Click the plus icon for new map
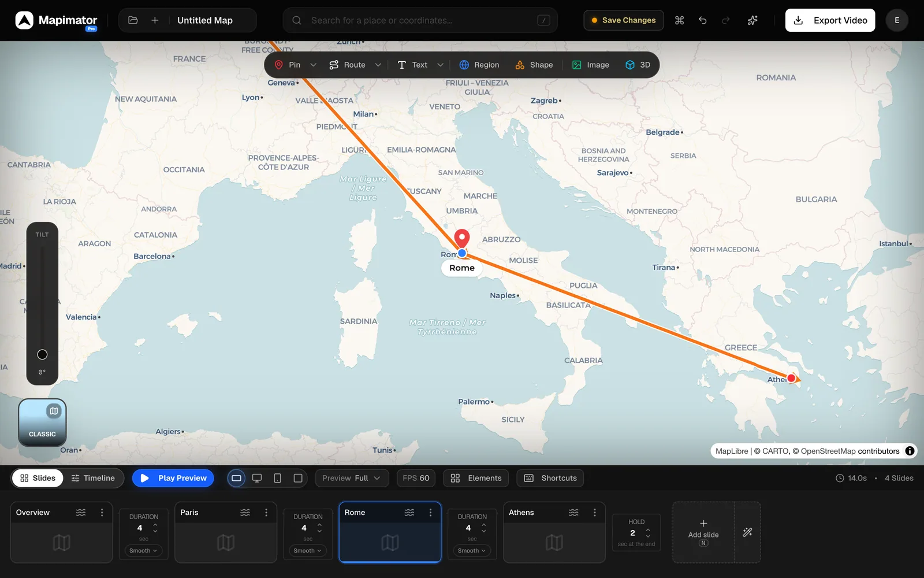This screenshot has height=578, width=924. 155,20
